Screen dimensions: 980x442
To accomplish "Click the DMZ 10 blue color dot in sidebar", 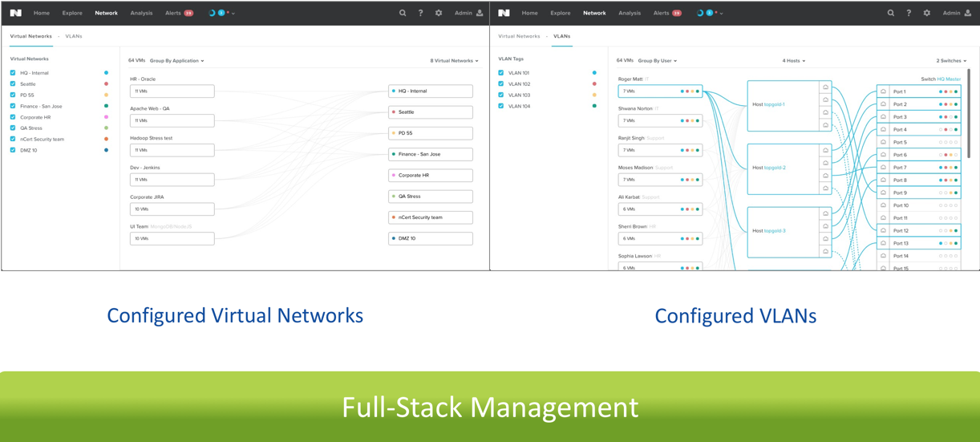I will pos(106,150).
